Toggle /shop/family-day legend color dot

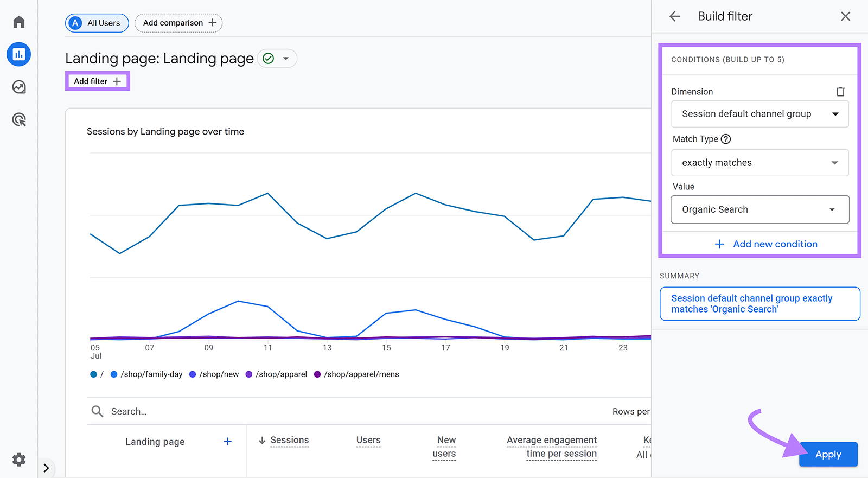(114, 374)
